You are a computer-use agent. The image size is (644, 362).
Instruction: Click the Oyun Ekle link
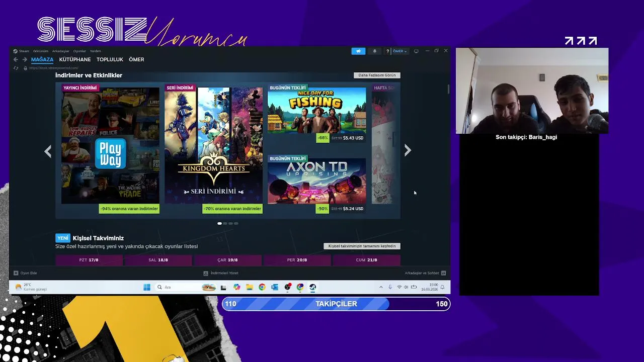tap(29, 273)
